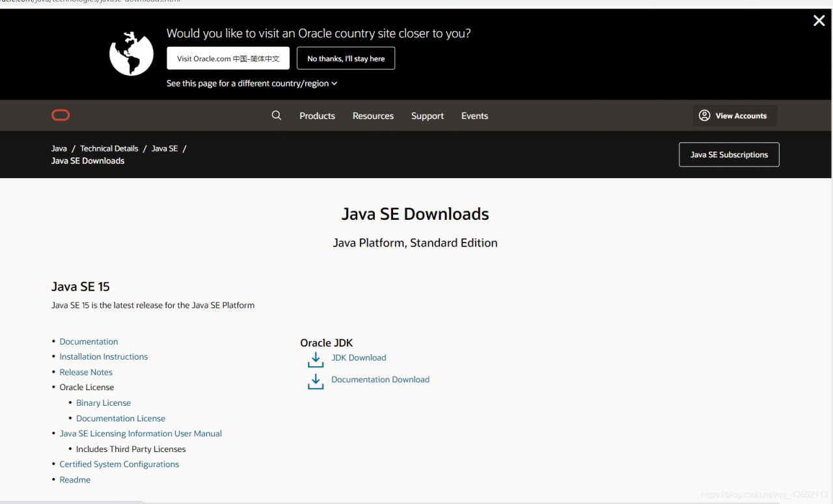Click the JDK Download arrow icon
The height and width of the screenshot is (504, 833).
[316, 360]
